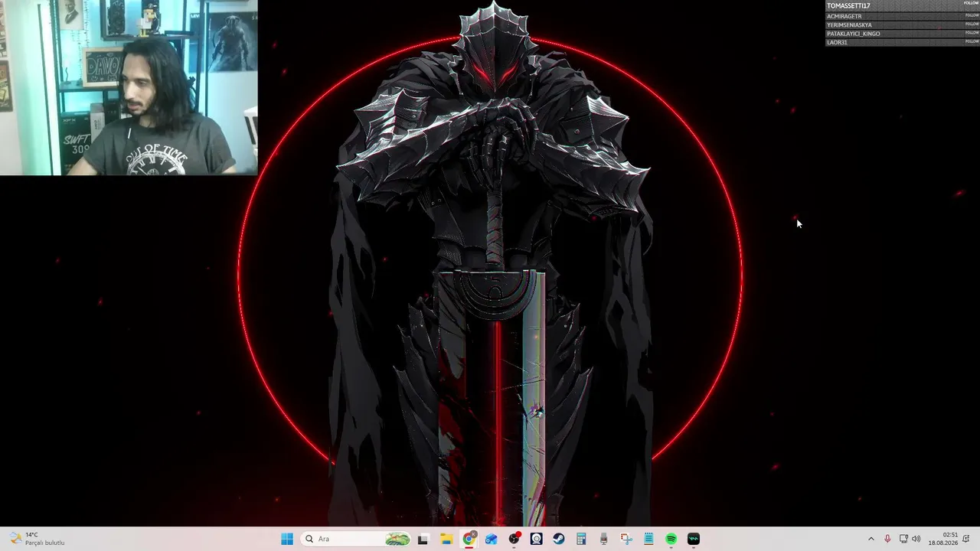
Task: Click the red microphone tray icon
Action: (887, 539)
